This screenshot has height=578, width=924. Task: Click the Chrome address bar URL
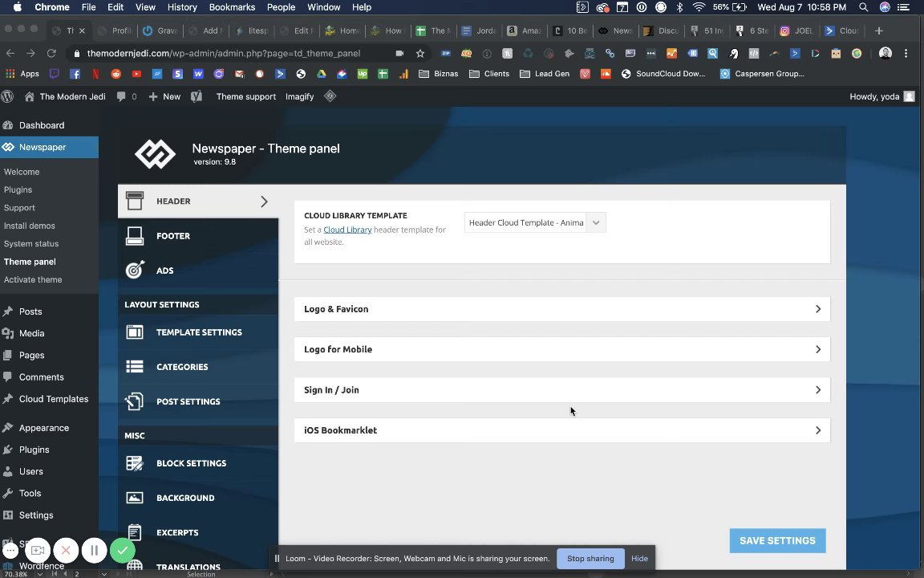pos(223,53)
